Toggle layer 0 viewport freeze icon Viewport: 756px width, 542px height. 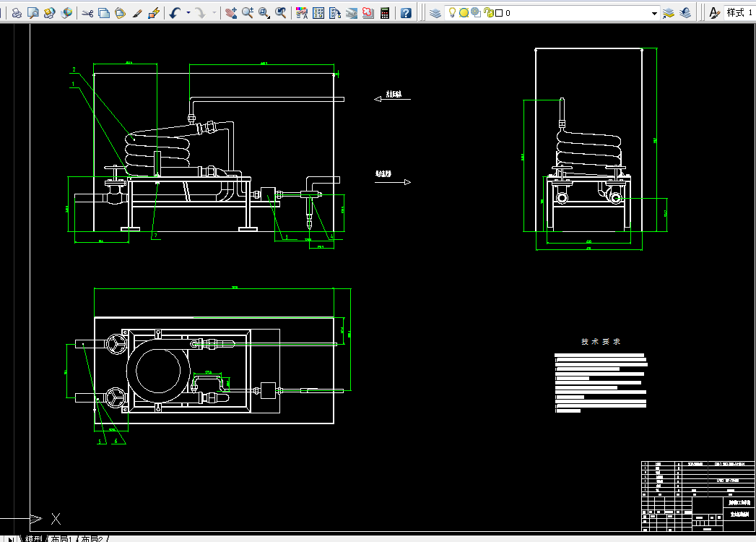pyautogui.click(x=475, y=12)
